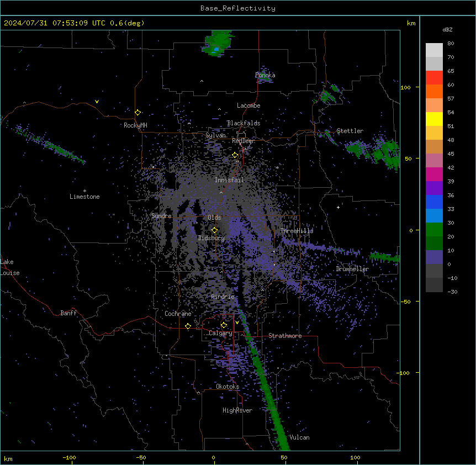Pick the yellow 51-54 dBZ legend swatch
Screen dimensions: 476x465
tap(434, 119)
